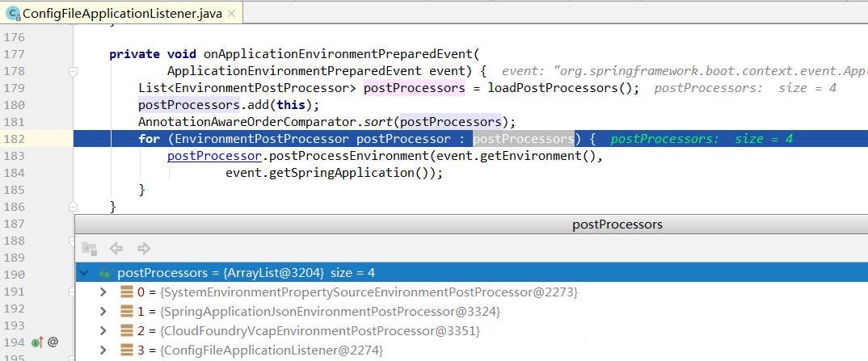Image resolution: width=868 pixels, height=361 pixels.
Task: Toggle the code fold marker at line 178
Action: click(73, 72)
